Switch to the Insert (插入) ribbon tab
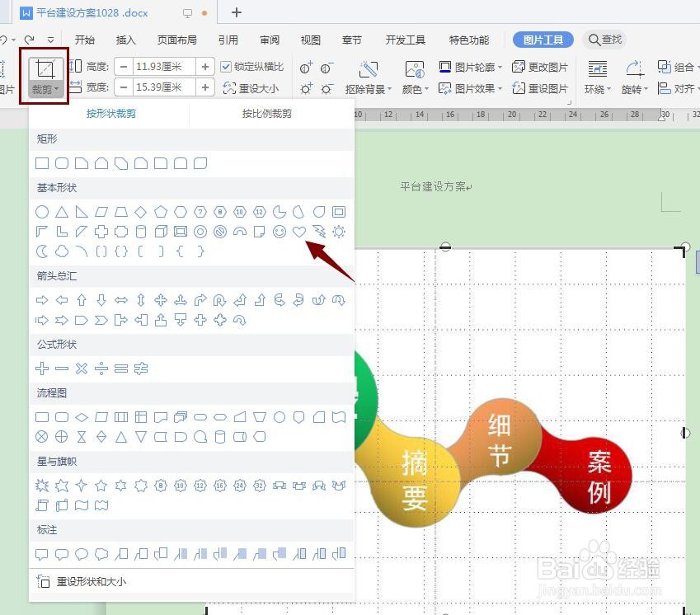 pos(126,39)
